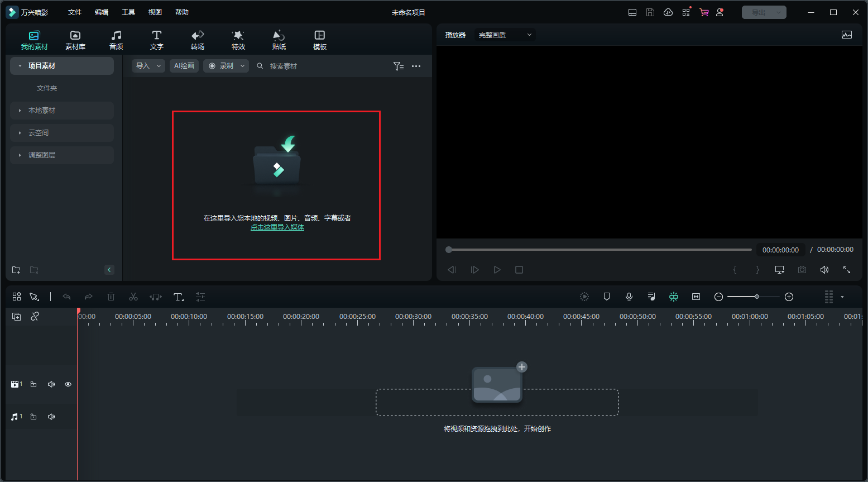Viewport: 868px width, 482px height.
Task: Click the microphone voiceover record icon
Action: (x=629, y=297)
